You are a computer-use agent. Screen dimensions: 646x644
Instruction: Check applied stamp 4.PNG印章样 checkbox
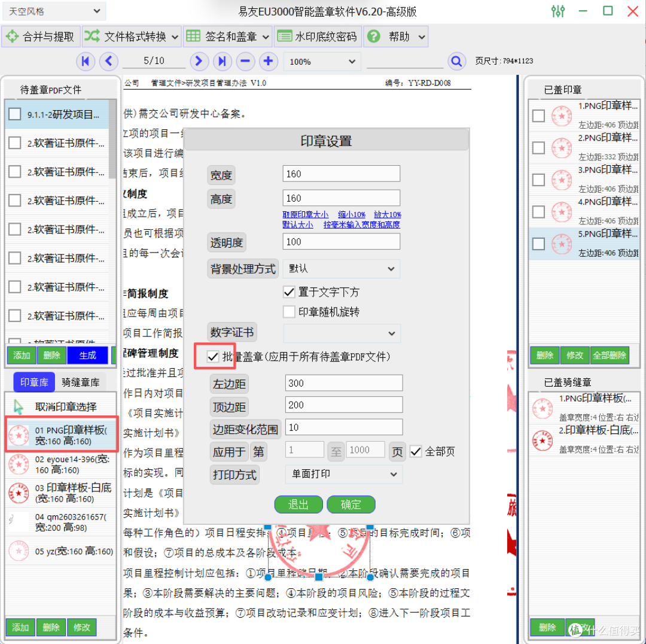(x=538, y=212)
